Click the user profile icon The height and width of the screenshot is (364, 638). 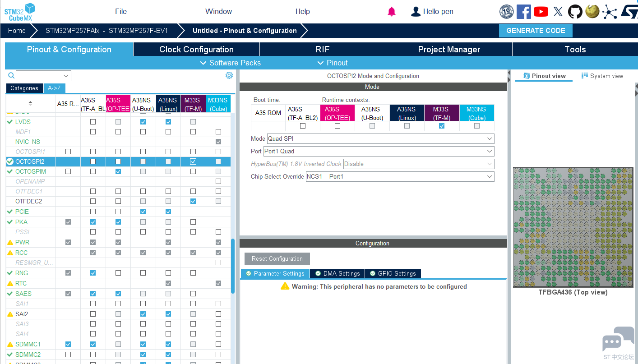click(x=416, y=12)
